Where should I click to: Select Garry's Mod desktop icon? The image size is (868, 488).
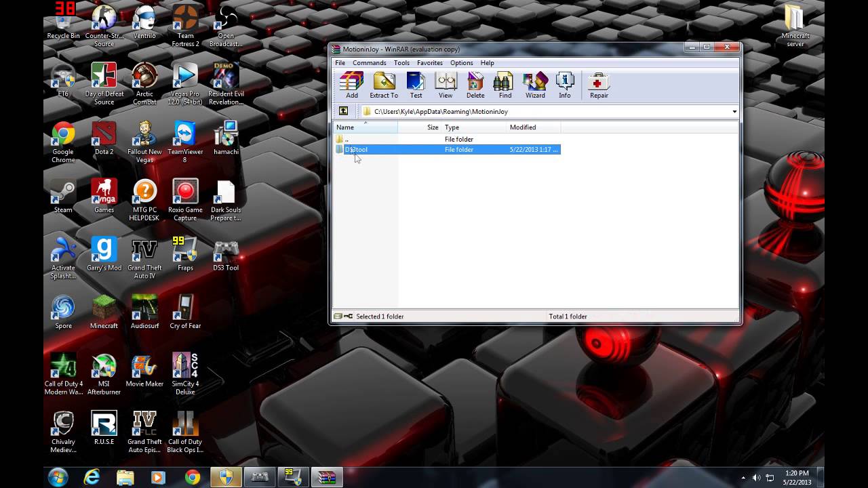click(x=104, y=254)
